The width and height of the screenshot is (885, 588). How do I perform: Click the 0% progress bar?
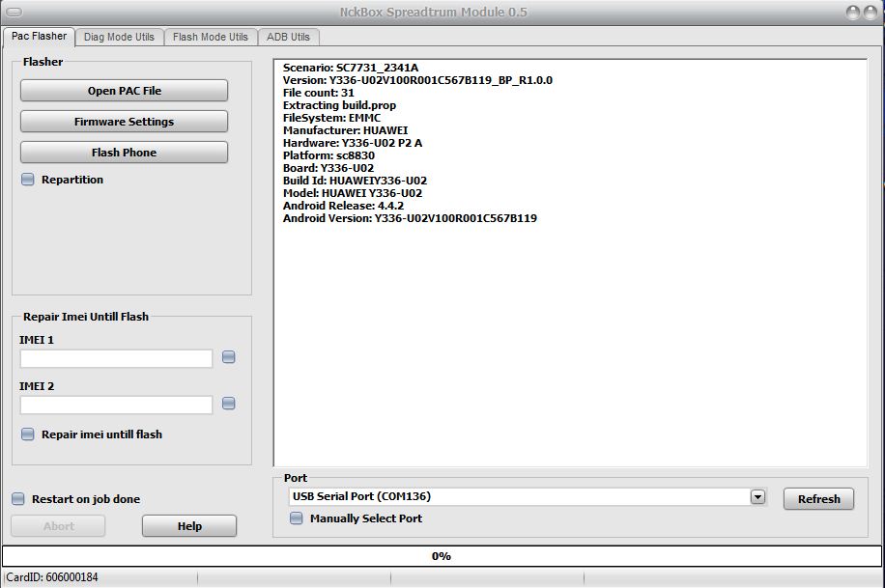pyautogui.click(x=442, y=556)
